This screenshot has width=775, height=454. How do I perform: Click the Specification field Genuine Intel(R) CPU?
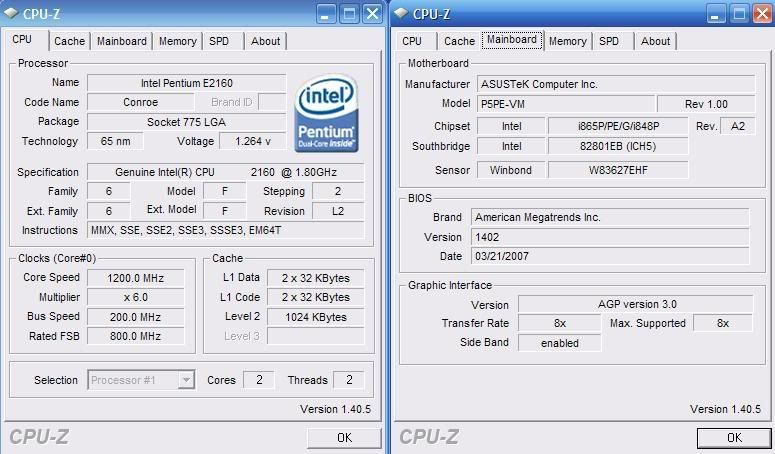pos(225,172)
